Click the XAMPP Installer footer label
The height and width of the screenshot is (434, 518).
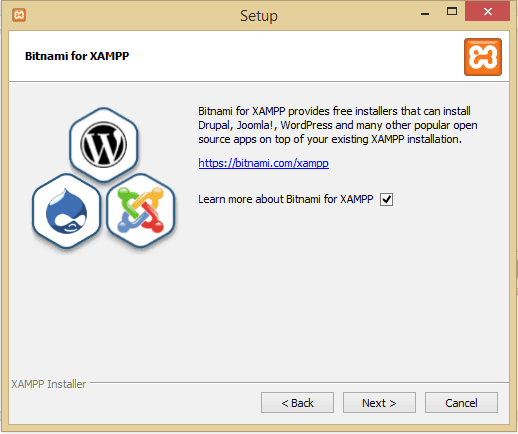pos(49,384)
